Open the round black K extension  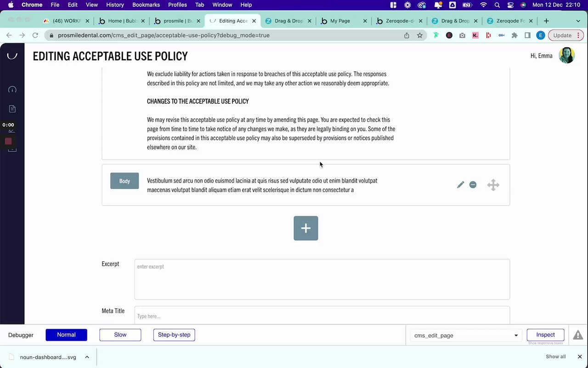[449, 35]
